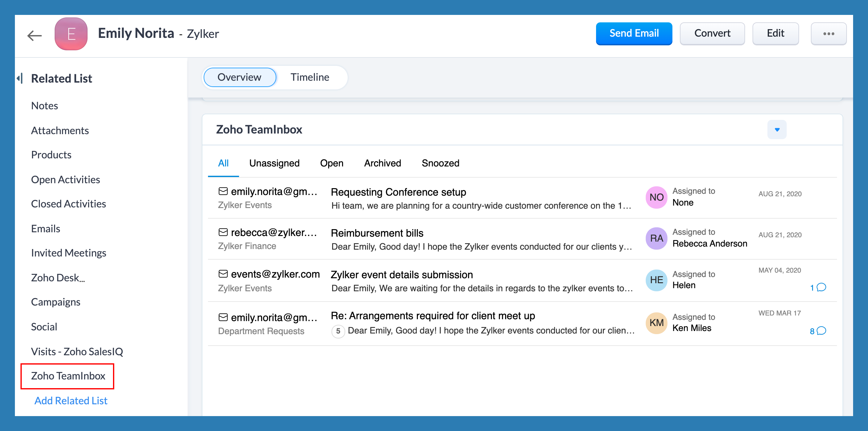Image resolution: width=868 pixels, height=431 pixels.
Task: Switch to the Timeline view
Action: point(310,77)
